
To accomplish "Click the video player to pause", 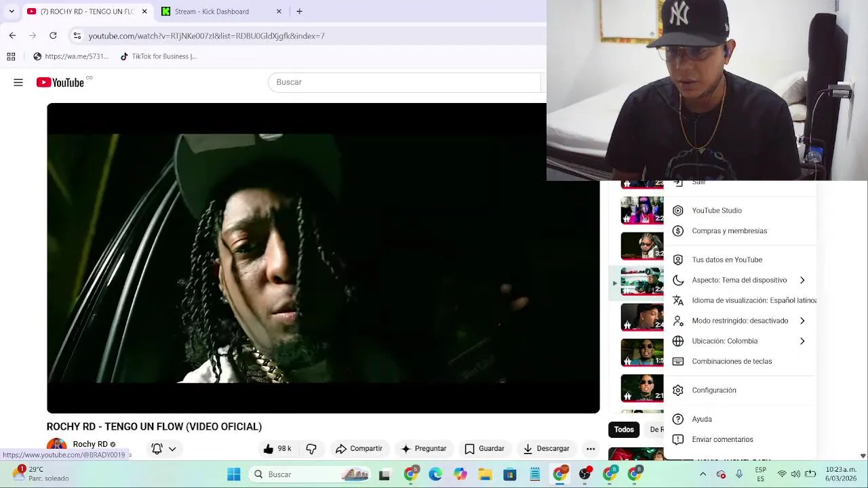I will click(323, 258).
